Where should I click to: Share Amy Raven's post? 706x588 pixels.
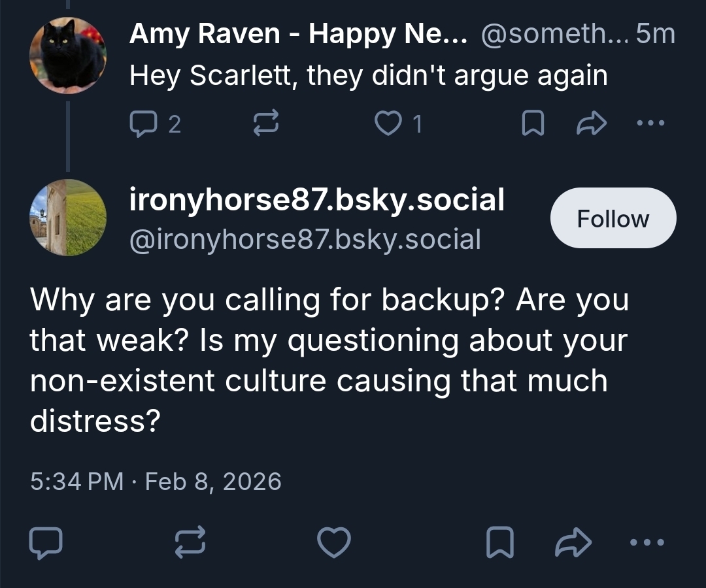(x=592, y=124)
